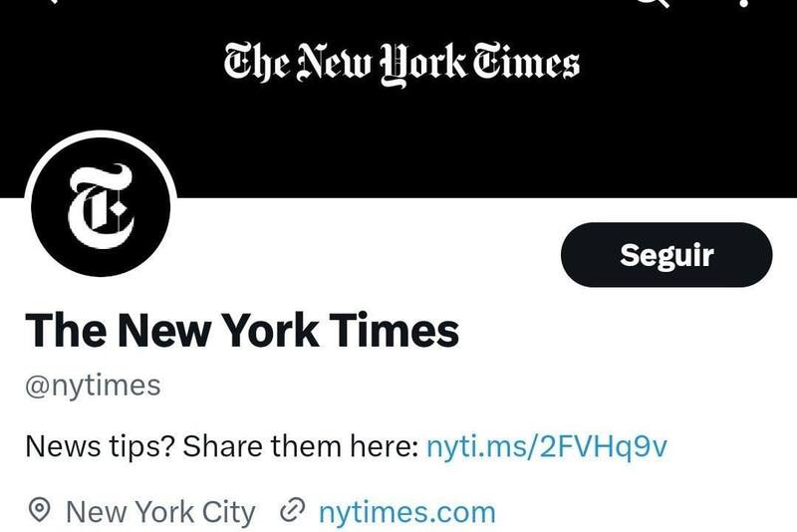Follow the account with Seguir

pyautogui.click(x=666, y=255)
